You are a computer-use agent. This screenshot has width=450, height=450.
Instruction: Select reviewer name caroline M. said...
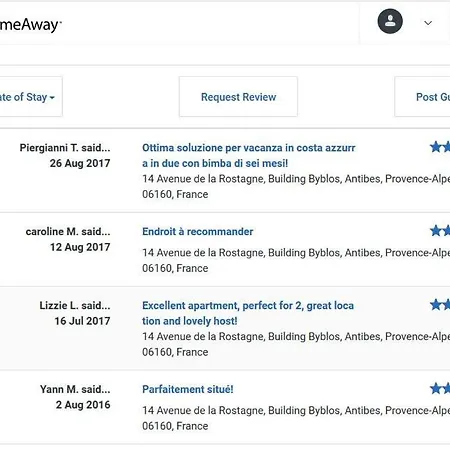coord(68,231)
